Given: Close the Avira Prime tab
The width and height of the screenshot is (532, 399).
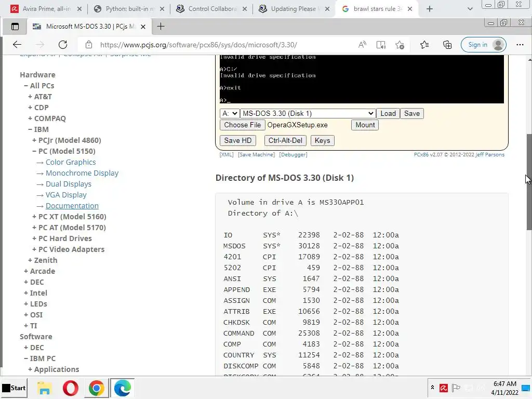Looking at the screenshot, I should pyautogui.click(x=79, y=9).
